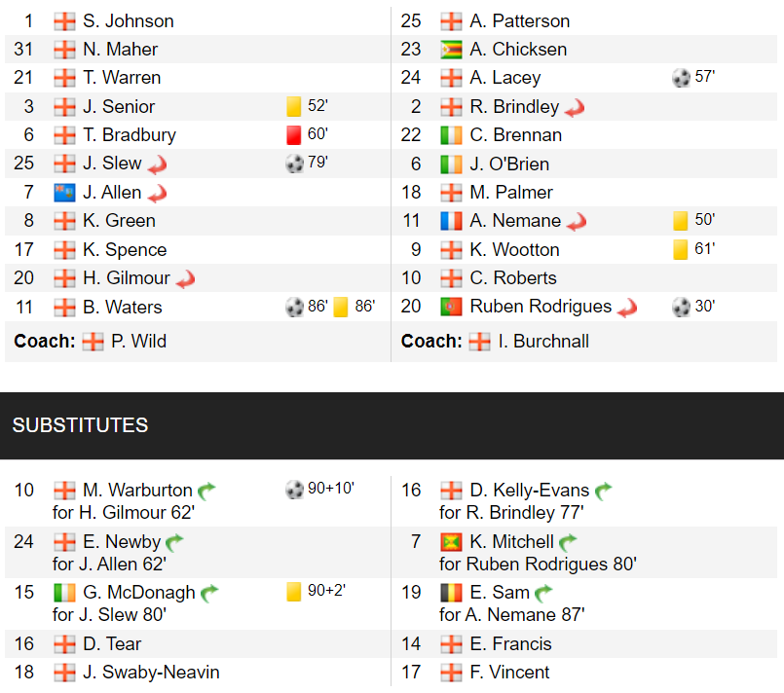Click T. Bradbury's red card icon
784x693 pixels.
294,134
